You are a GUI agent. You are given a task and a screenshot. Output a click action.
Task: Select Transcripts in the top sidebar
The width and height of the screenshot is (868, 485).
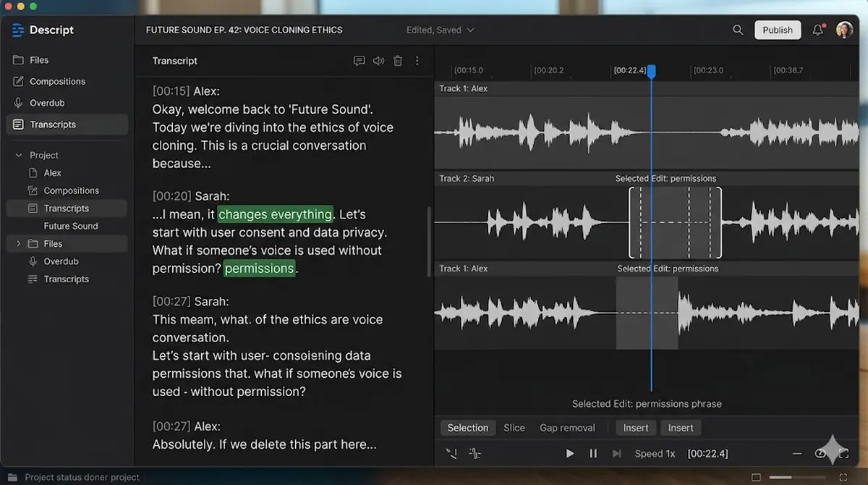67,125
